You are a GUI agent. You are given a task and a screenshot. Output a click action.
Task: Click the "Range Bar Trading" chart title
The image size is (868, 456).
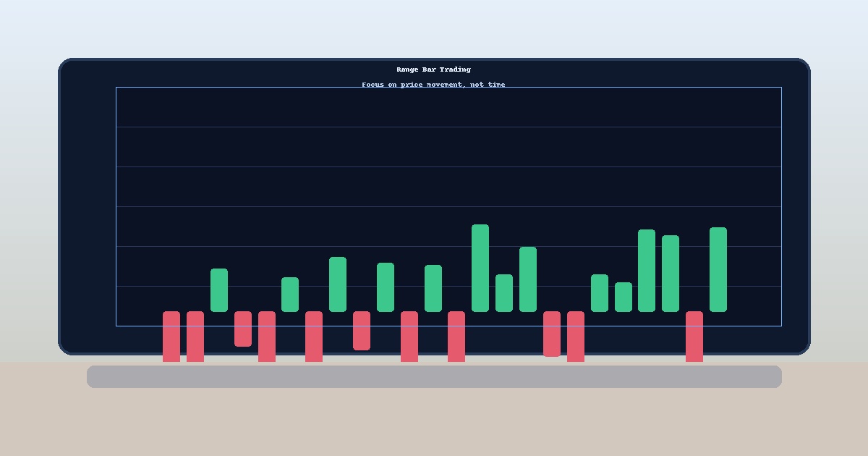(x=433, y=69)
